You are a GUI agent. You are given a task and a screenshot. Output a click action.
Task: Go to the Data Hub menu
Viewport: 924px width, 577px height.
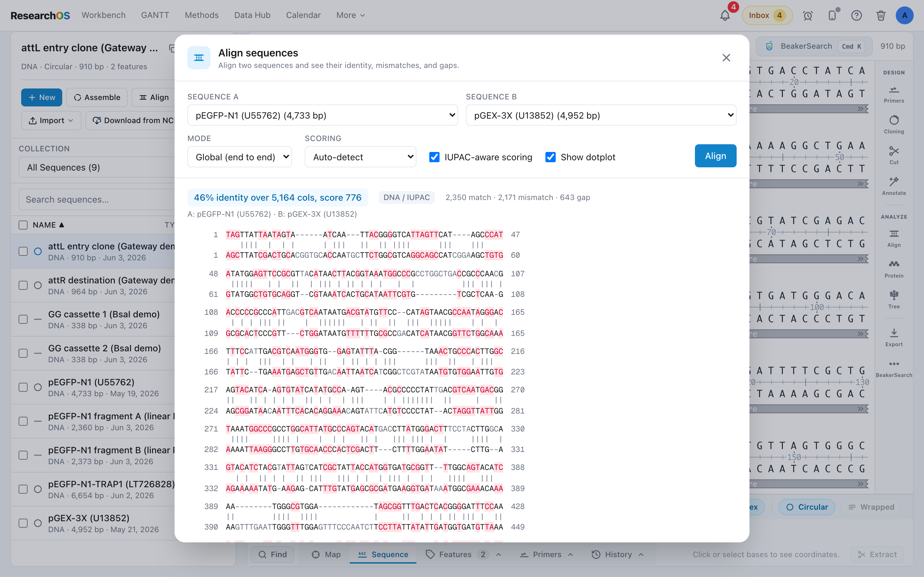[x=252, y=15]
